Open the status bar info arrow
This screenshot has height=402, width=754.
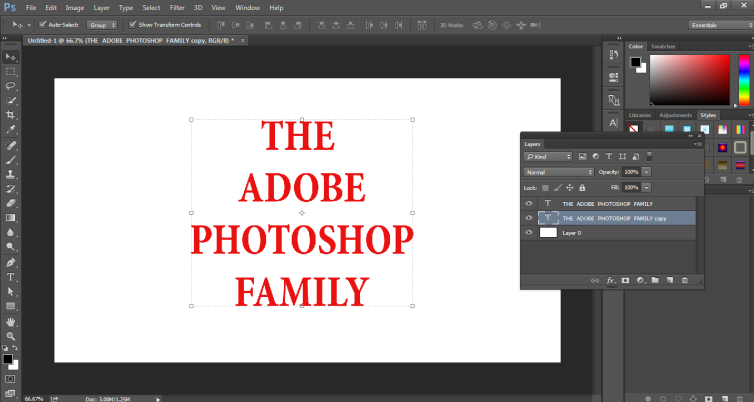point(158,399)
